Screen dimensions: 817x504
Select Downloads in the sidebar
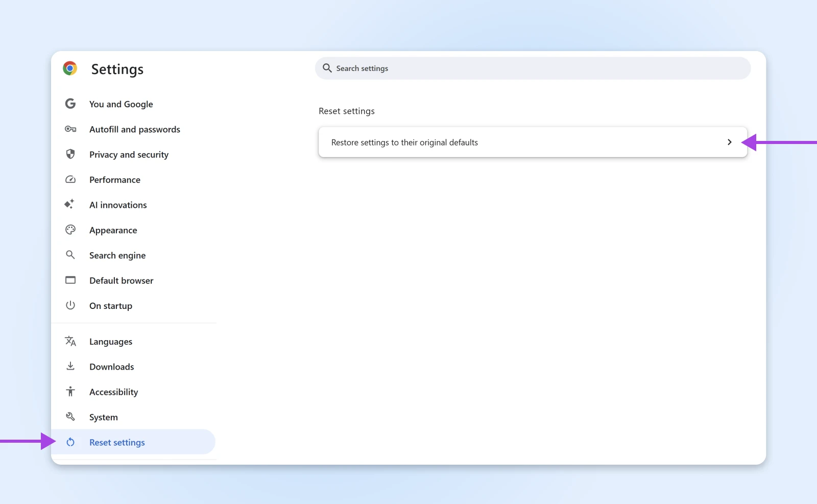point(111,367)
